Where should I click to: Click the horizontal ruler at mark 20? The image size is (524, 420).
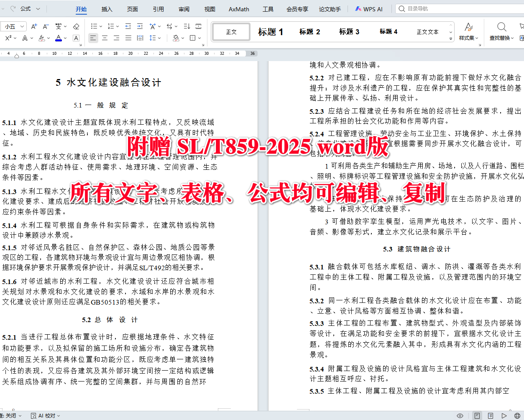click(130, 54)
